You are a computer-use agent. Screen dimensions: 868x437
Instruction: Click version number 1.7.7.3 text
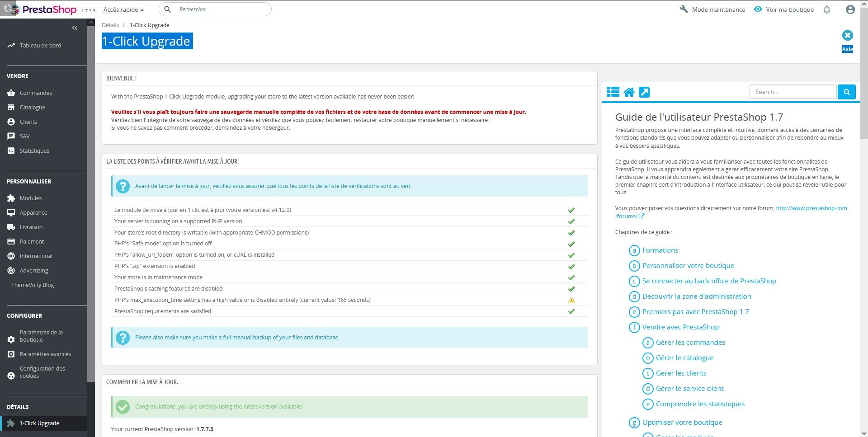click(88, 10)
